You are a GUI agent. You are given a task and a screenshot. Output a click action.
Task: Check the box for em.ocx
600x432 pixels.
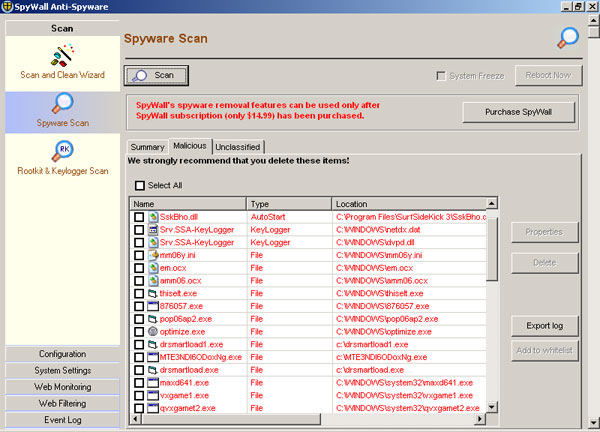[x=139, y=268]
